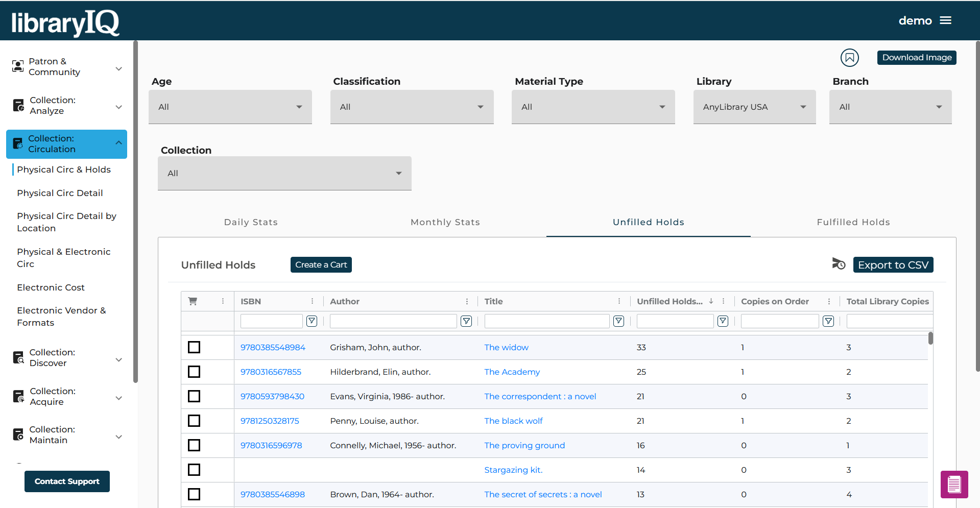Check the box for The black wolf

tap(194, 421)
